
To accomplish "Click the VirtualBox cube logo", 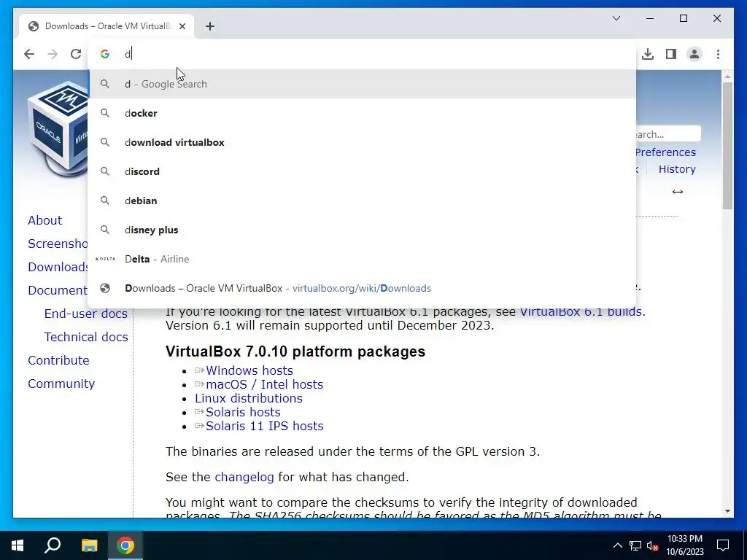I will (x=58, y=130).
